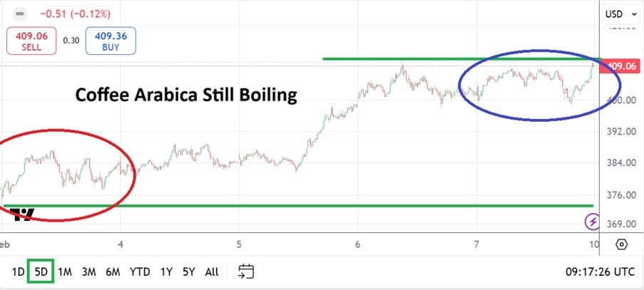This screenshot has width=644, height=290.
Task: Click the 0.30 spread value
Action: tap(71, 40)
